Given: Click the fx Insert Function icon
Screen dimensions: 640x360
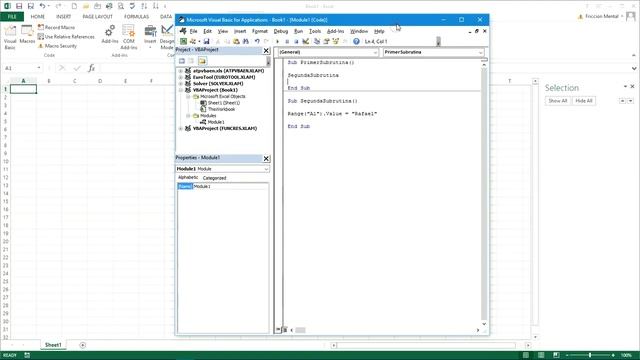Looking at the screenshot, I should pos(91,68).
